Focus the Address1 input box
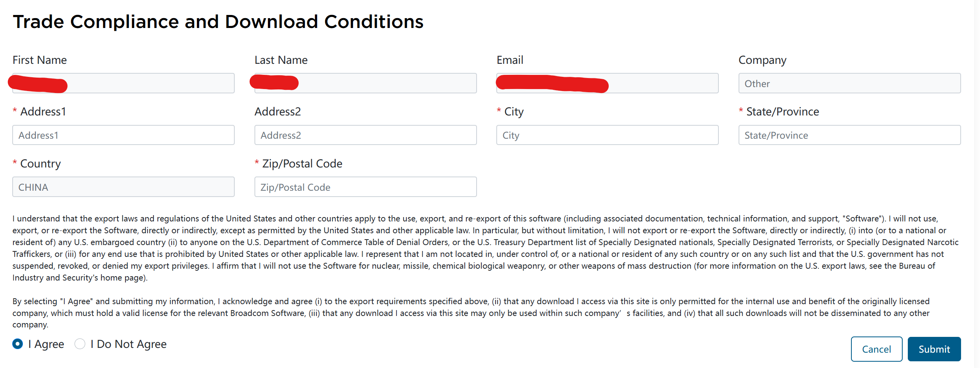Image resolution: width=980 pixels, height=368 pixels. (x=123, y=135)
